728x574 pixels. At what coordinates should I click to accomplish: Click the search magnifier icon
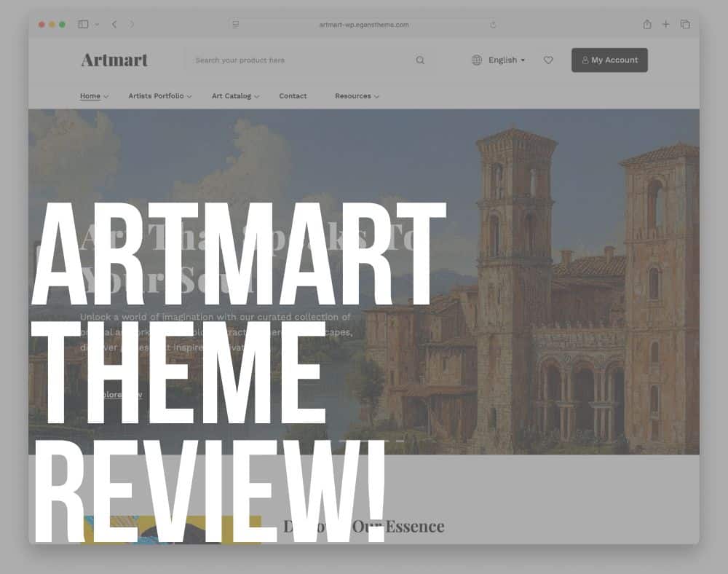click(420, 60)
